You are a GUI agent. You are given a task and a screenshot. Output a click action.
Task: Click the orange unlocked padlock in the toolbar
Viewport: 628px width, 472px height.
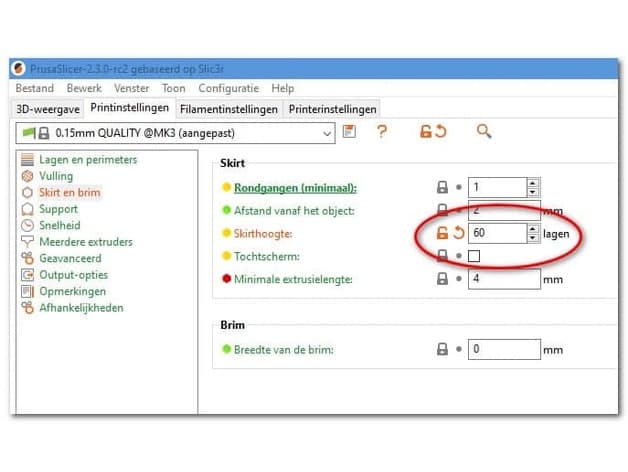coord(425,131)
